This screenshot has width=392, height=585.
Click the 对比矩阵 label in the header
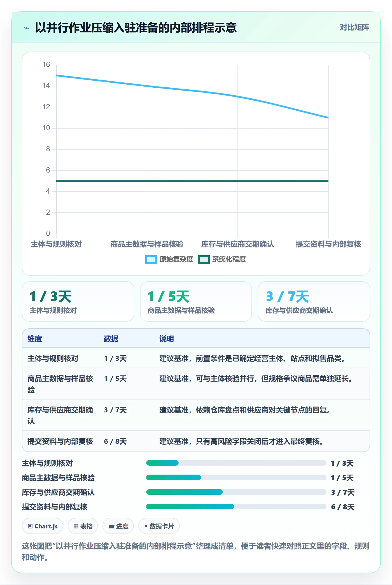pos(354,27)
